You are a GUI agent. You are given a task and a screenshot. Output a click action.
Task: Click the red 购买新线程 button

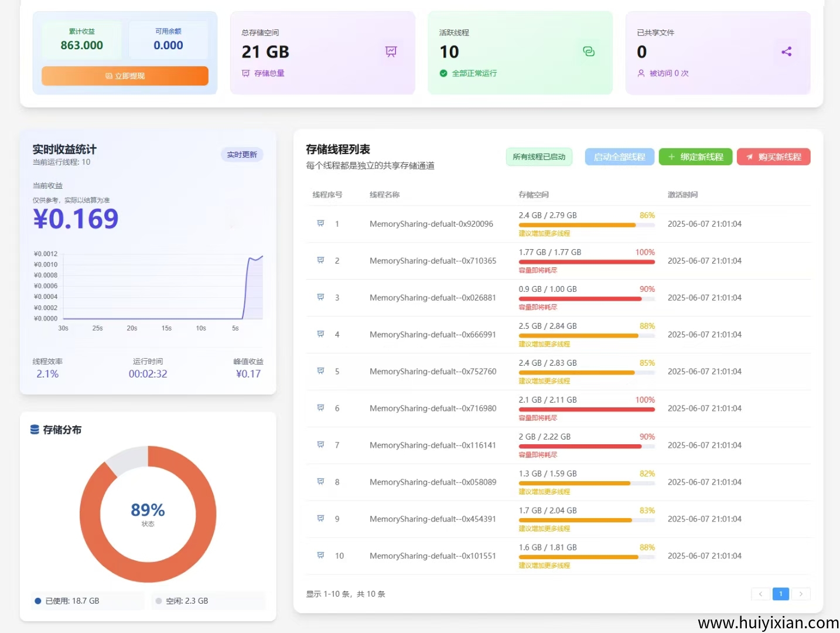click(x=773, y=157)
